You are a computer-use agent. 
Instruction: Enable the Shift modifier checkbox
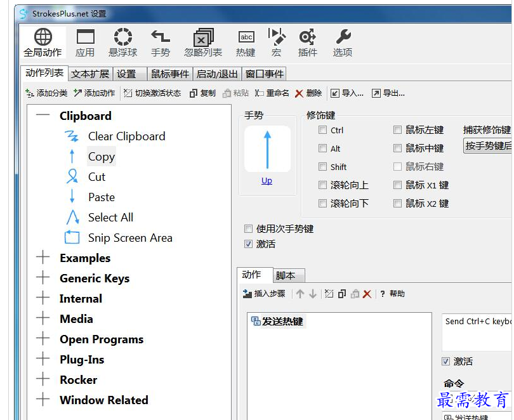(x=322, y=167)
